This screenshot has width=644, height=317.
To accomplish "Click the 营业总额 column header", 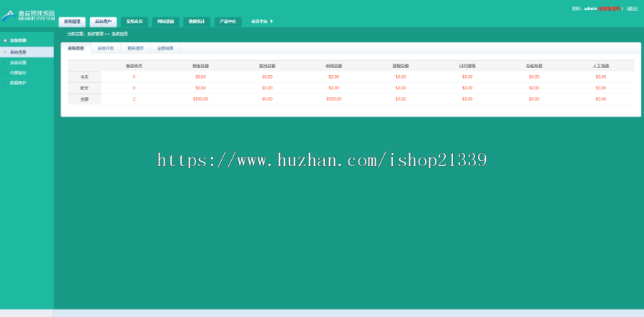I will pyautogui.click(x=201, y=66).
